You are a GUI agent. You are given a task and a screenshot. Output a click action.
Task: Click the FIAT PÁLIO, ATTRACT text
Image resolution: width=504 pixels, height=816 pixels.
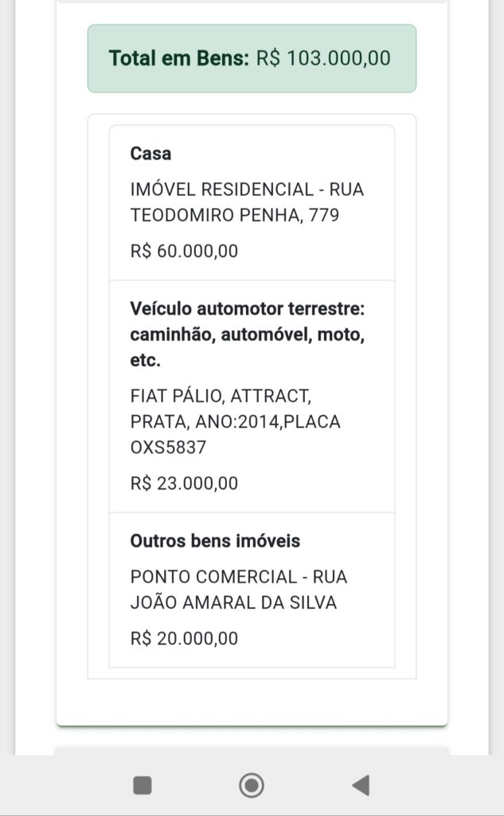221,396
